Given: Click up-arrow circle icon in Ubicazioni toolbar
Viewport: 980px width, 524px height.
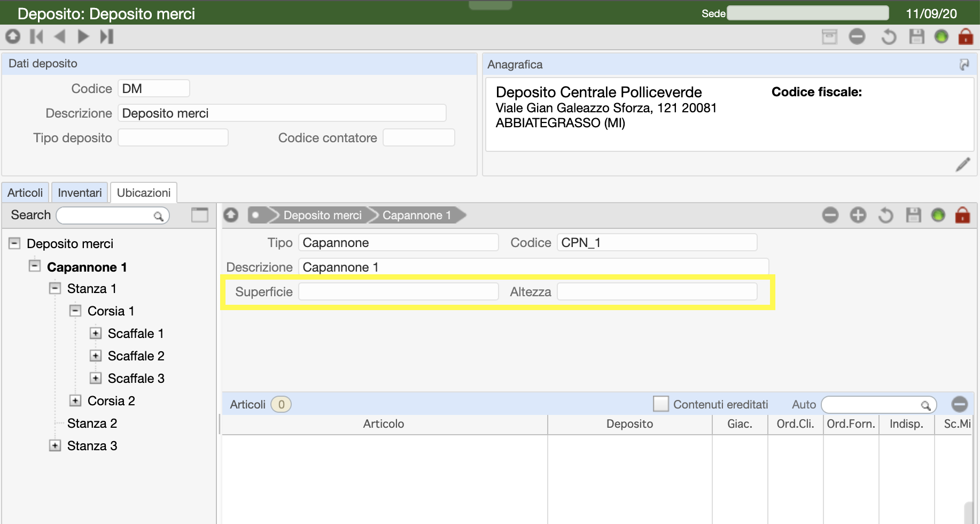Looking at the screenshot, I should (x=231, y=215).
